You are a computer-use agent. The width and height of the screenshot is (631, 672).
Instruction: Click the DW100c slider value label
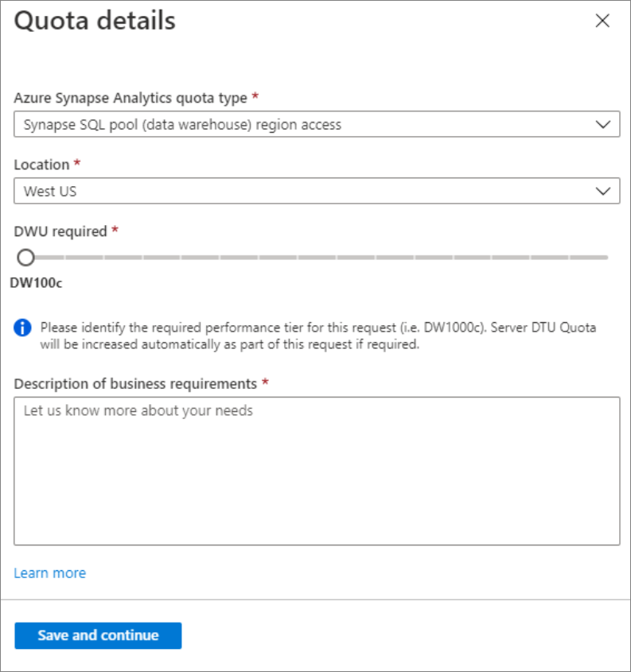pyautogui.click(x=36, y=282)
